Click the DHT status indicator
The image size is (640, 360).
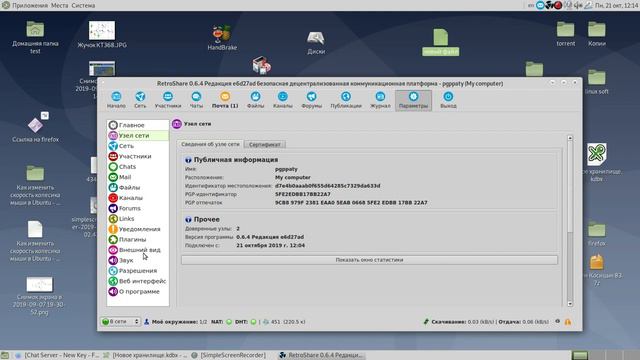pyautogui.click(x=253, y=322)
